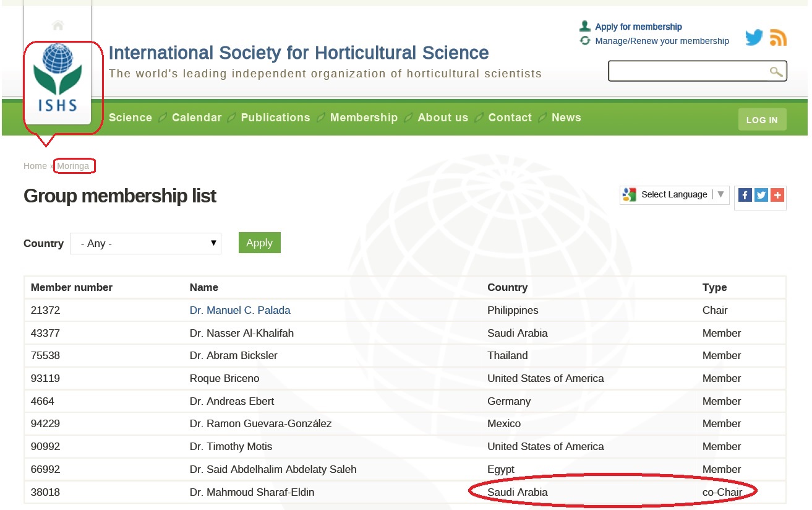Click the Apply for membership link
Image resolution: width=812 pixels, height=510 pixels.
coord(638,27)
